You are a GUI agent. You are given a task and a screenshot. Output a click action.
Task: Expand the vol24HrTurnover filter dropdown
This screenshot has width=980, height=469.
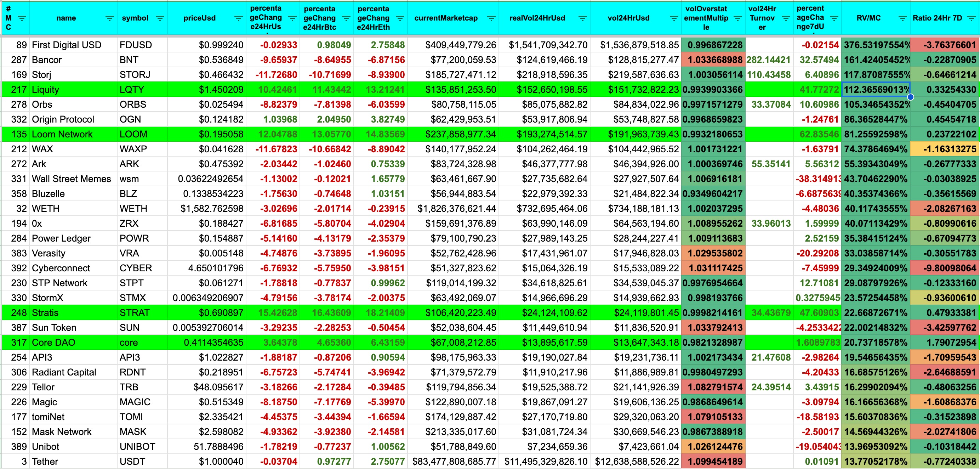[x=786, y=18]
